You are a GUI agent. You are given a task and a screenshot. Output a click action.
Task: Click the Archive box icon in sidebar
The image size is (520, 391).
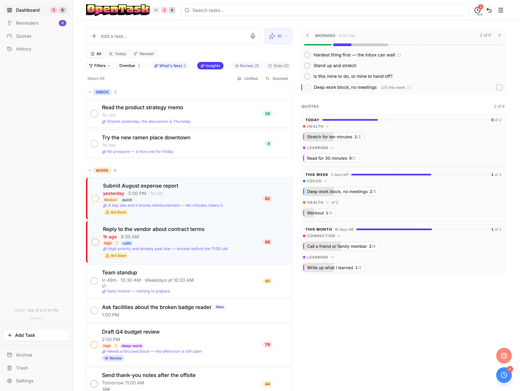(9, 355)
